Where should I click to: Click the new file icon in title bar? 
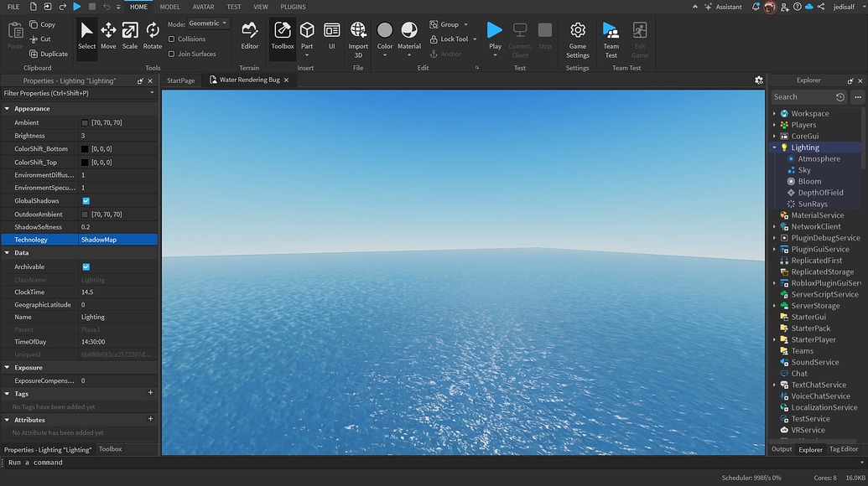point(34,7)
